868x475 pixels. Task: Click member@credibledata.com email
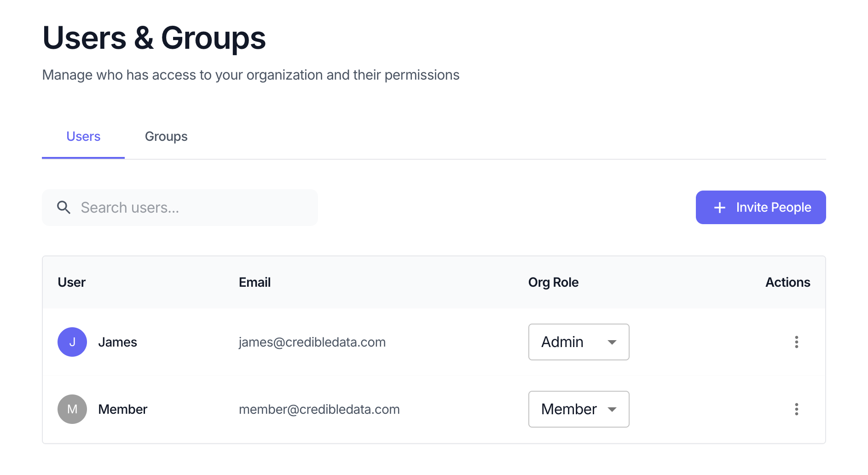pos(319,409)
